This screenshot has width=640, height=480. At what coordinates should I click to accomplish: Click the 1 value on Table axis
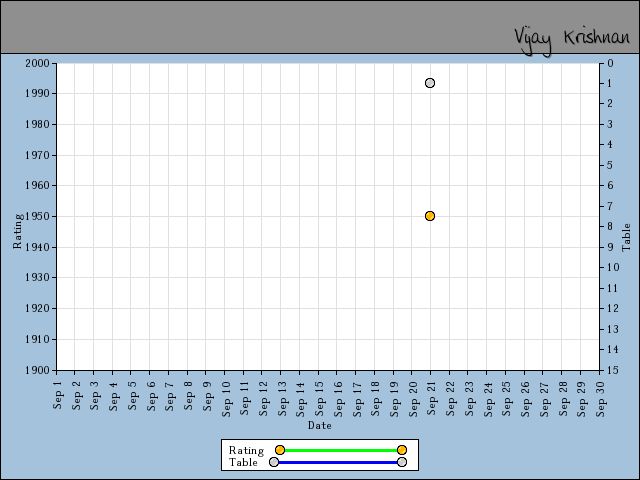(x=609, y=83)
